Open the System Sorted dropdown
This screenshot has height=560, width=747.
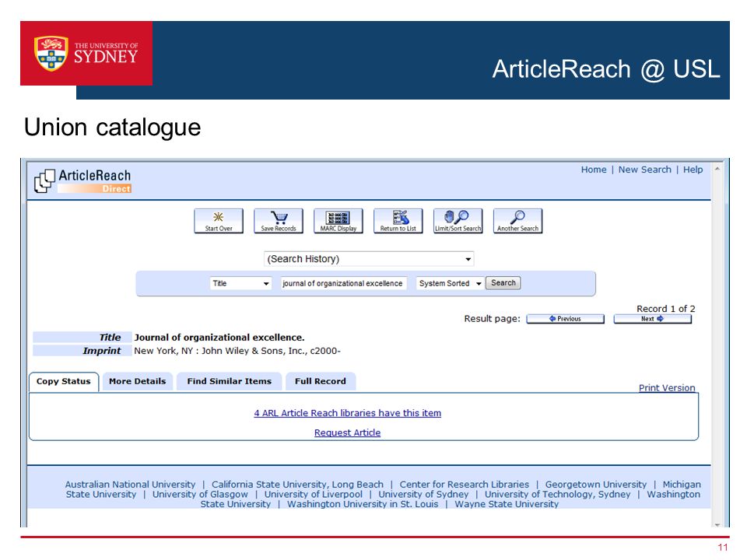coord(450,283)
